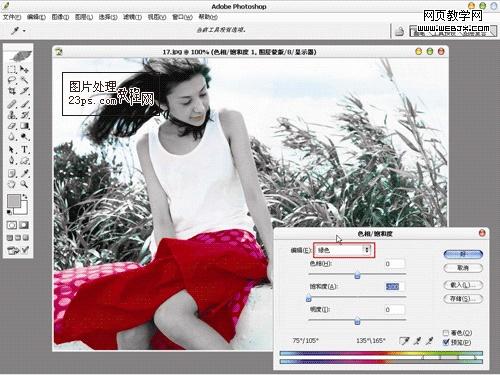Viewport: 500px width, 375px height.
Task: Open the Edit (编辑) color range dropdown
Action: coord(344,250)
